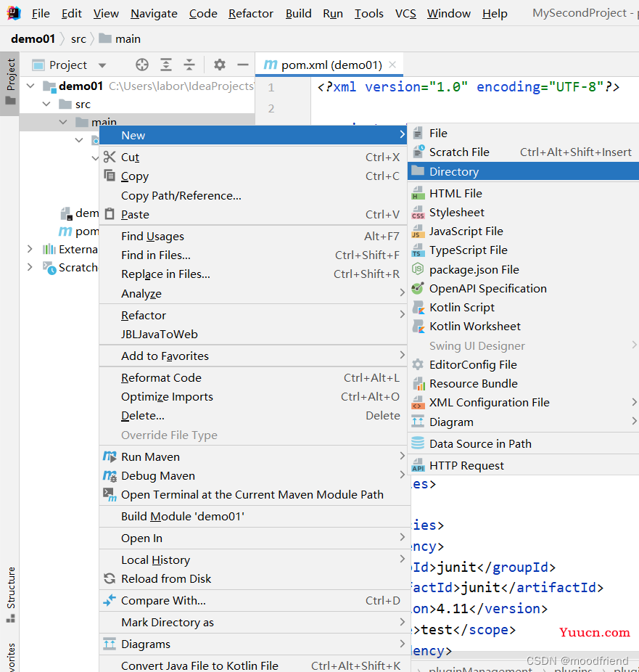The width and height of the screenshot is (639, 672).
Task: Expand the Analyze submenu arrow
Action: (402, 292)
